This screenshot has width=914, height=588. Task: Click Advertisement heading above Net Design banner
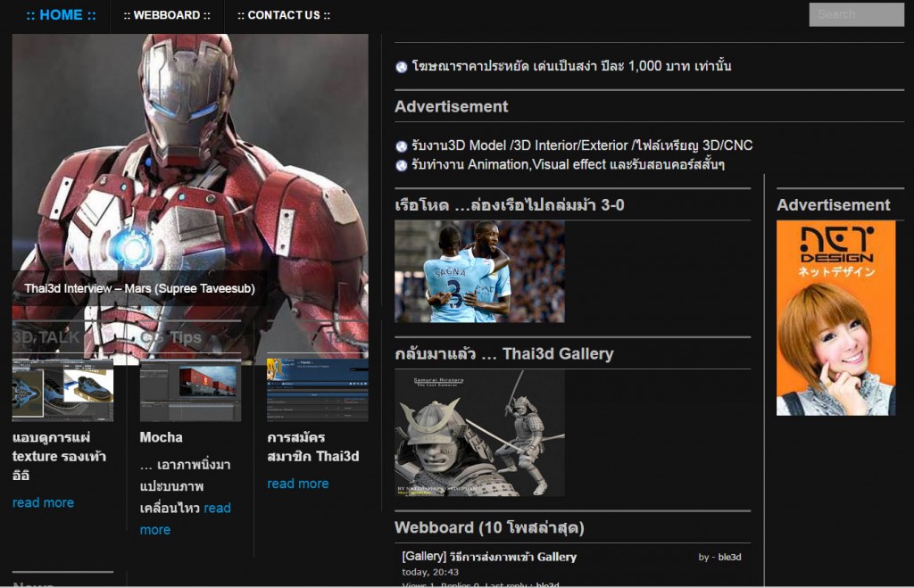[x=833, y=205]
